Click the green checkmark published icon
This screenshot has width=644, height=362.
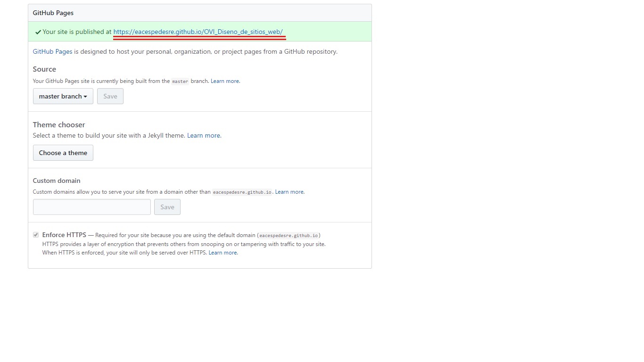38,32
